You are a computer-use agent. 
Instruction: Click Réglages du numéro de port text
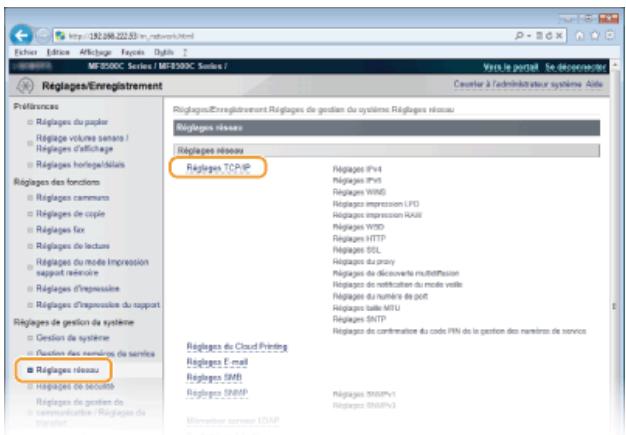pyautogui.click(x=380, y=296)
